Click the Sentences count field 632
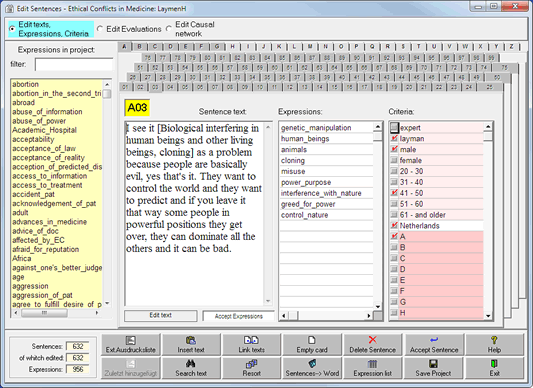The width and height of the screenshot is (533, 388). 78,346
